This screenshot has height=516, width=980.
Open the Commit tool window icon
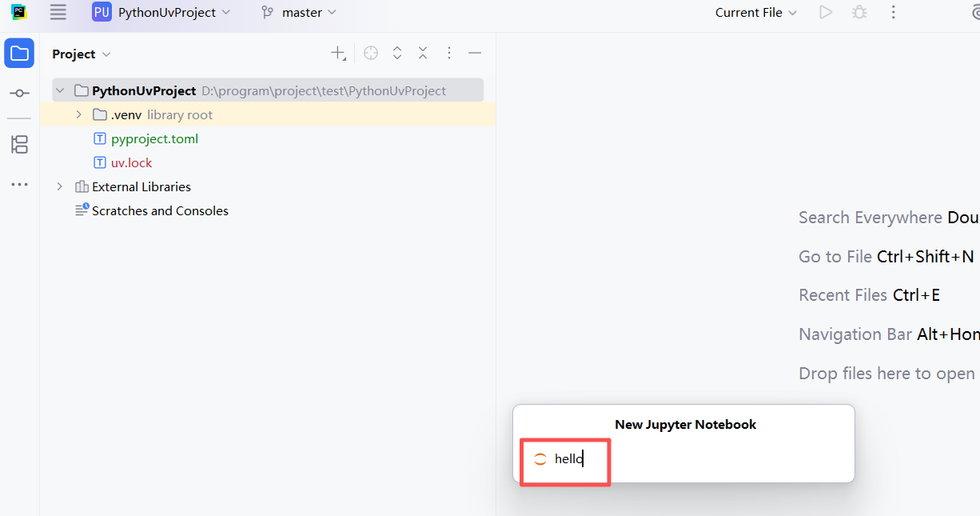19,94
